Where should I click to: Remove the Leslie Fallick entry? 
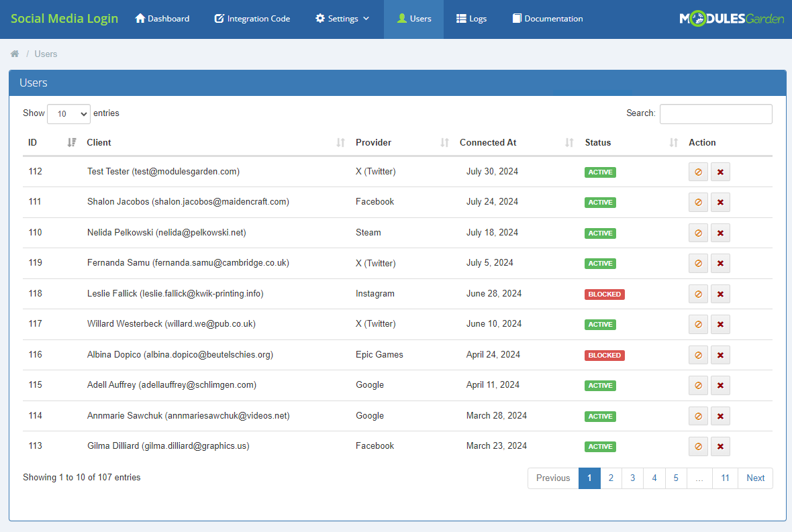click(720, 295)
